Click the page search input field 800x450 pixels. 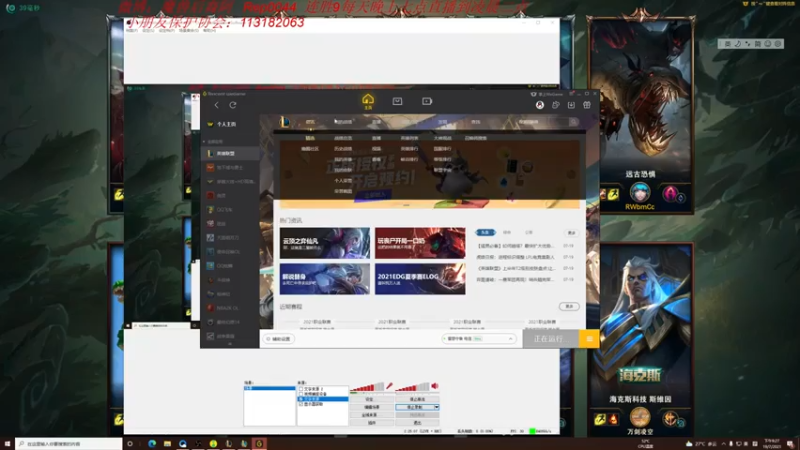(542, 122)
